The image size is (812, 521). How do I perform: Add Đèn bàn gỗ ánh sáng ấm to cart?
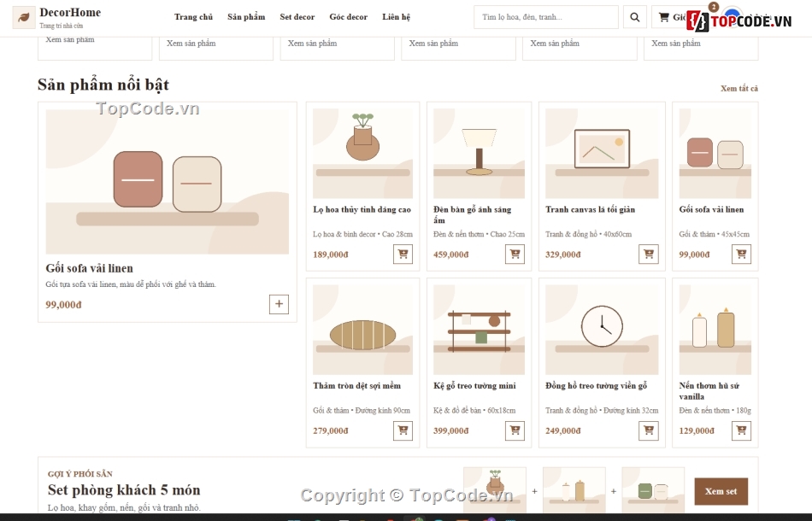click(515, 254)
